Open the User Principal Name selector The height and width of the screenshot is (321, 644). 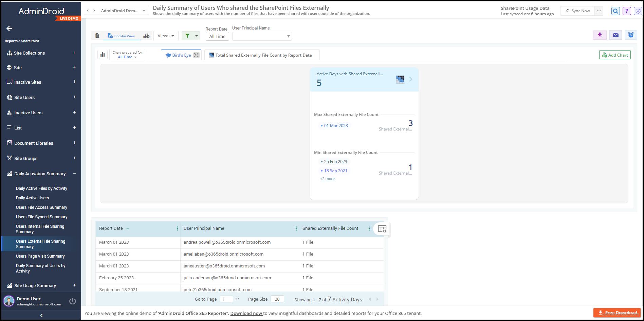click(x=261, y=36)
